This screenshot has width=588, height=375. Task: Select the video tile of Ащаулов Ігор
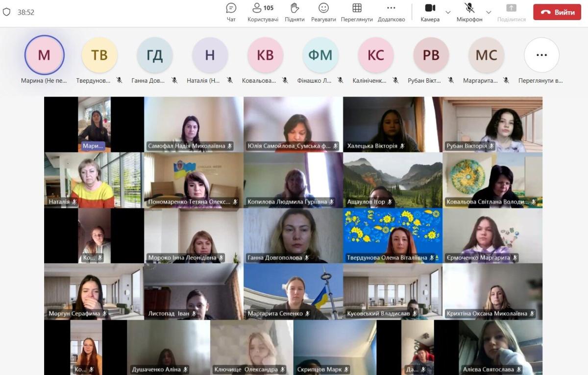click(x=392, y=180)
